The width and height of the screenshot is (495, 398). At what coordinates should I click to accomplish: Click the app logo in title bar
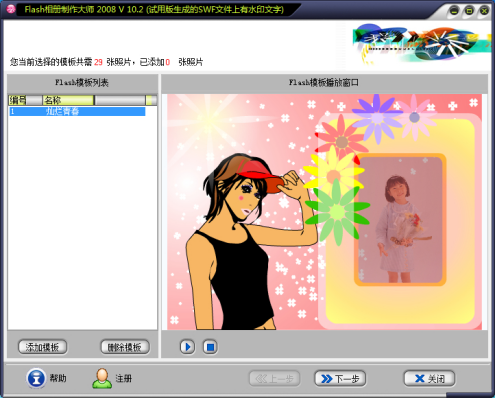(x=11, y=9)
